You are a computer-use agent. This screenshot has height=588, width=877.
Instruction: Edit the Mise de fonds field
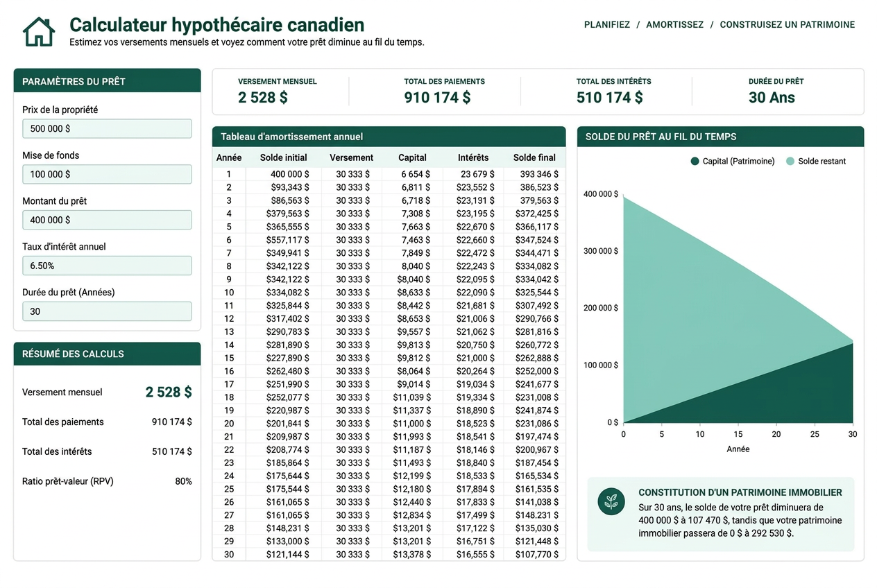(x=107, y=174)
